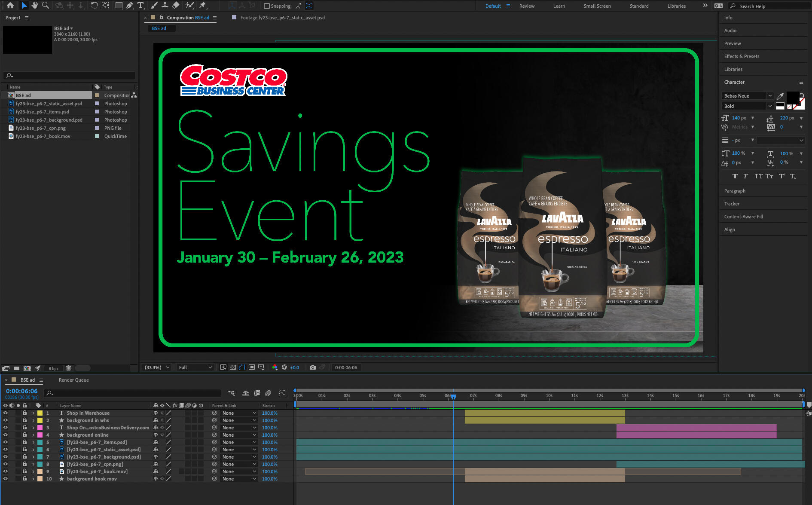This screenshot has height=505, width=812.
Task: Toggle the transparency grid in the composition viewer
Action: pos(232,367)
